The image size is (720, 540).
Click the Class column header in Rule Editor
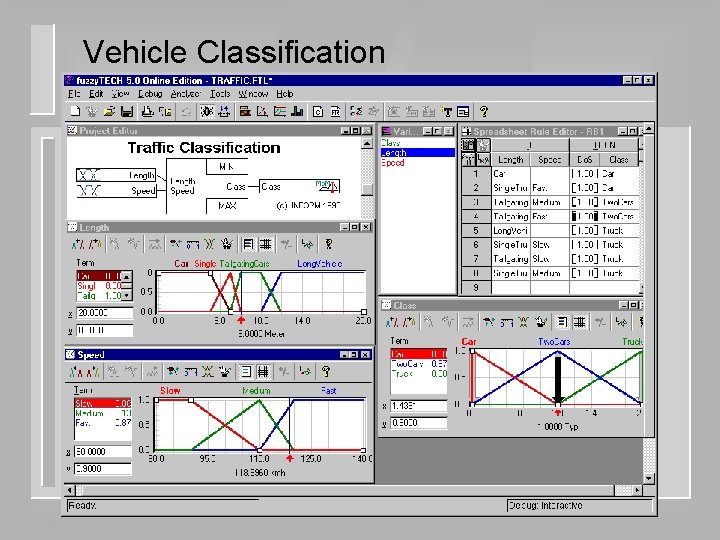619,159
